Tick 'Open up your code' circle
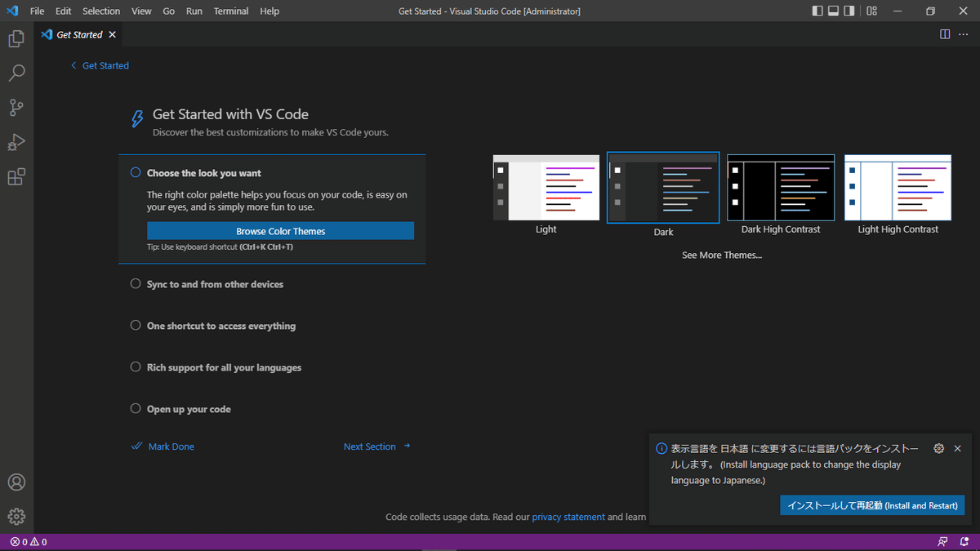 [136, 408]
